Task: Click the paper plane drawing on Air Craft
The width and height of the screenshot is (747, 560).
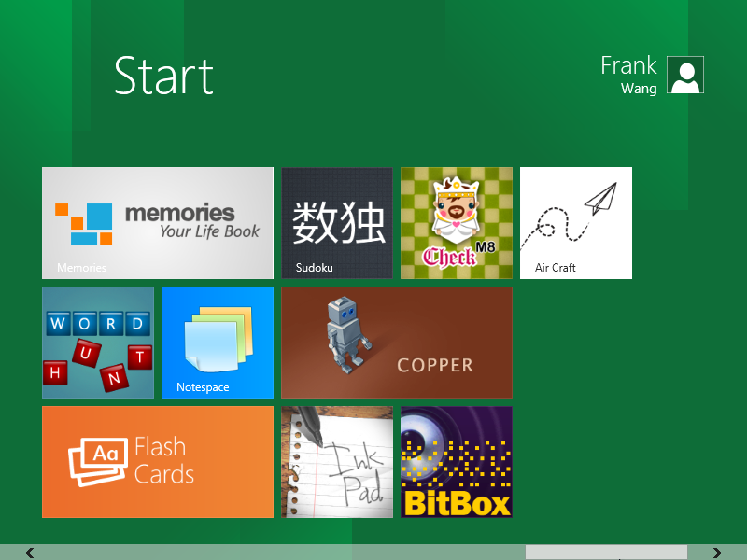Action: [601, 199]
